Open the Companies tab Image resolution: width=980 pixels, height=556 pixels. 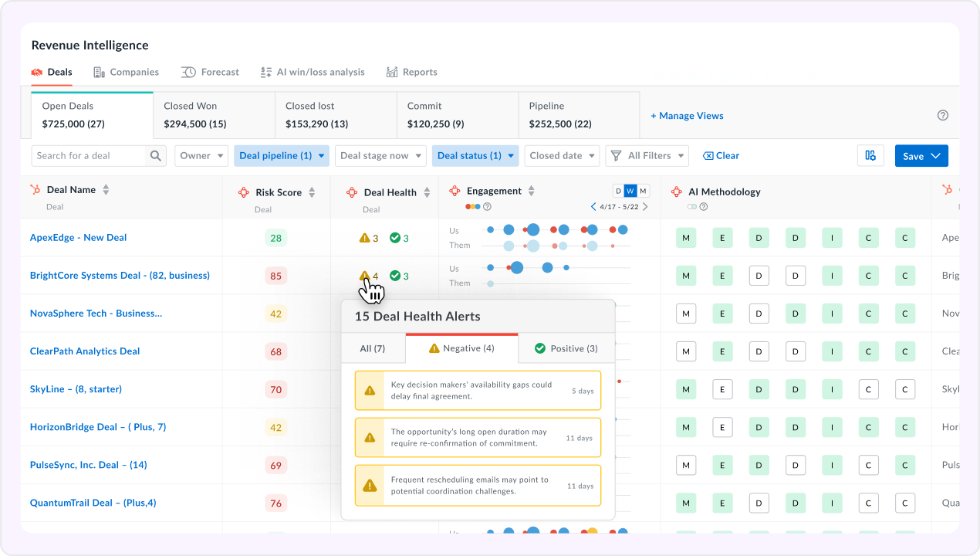click(x=126, y=72)
